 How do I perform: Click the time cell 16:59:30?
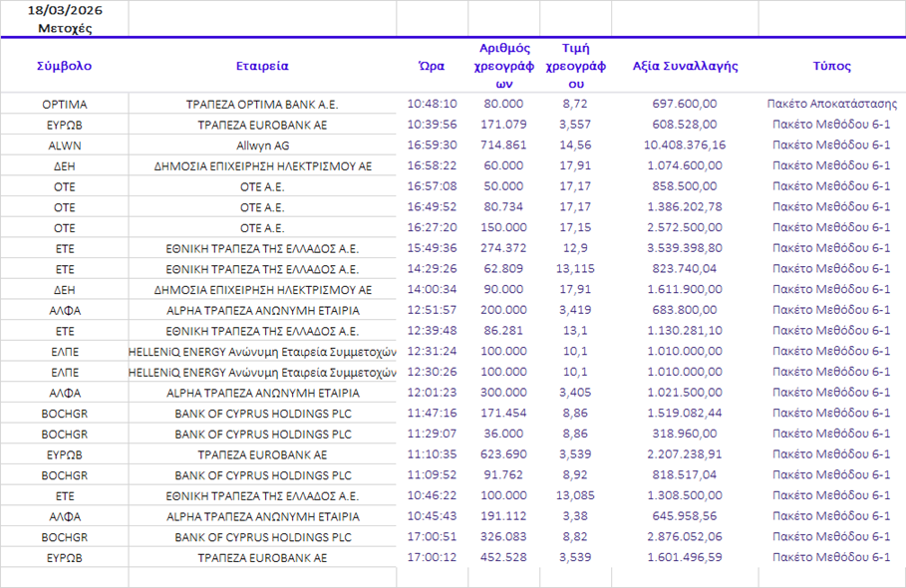pos(432,146)
